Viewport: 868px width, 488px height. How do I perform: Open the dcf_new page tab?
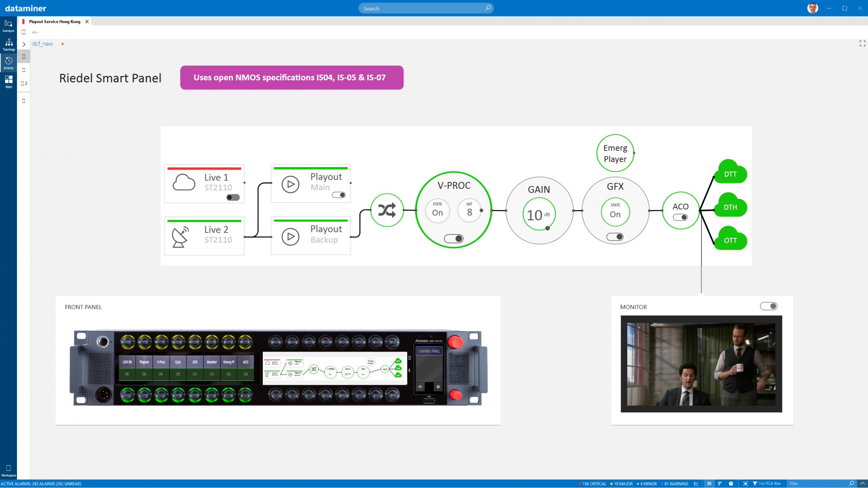coord(43,44)
